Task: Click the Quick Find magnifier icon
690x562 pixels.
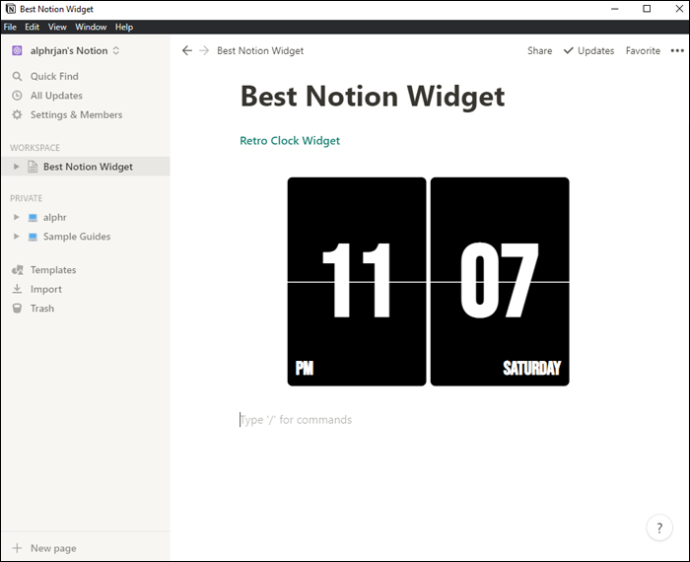Action: click(x=17, y=77)
